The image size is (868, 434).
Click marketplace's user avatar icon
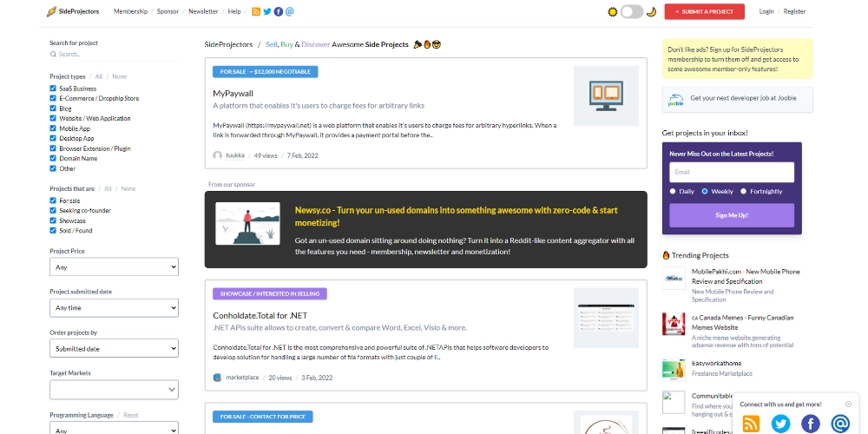pyautogui.click(x=218, y=378)
